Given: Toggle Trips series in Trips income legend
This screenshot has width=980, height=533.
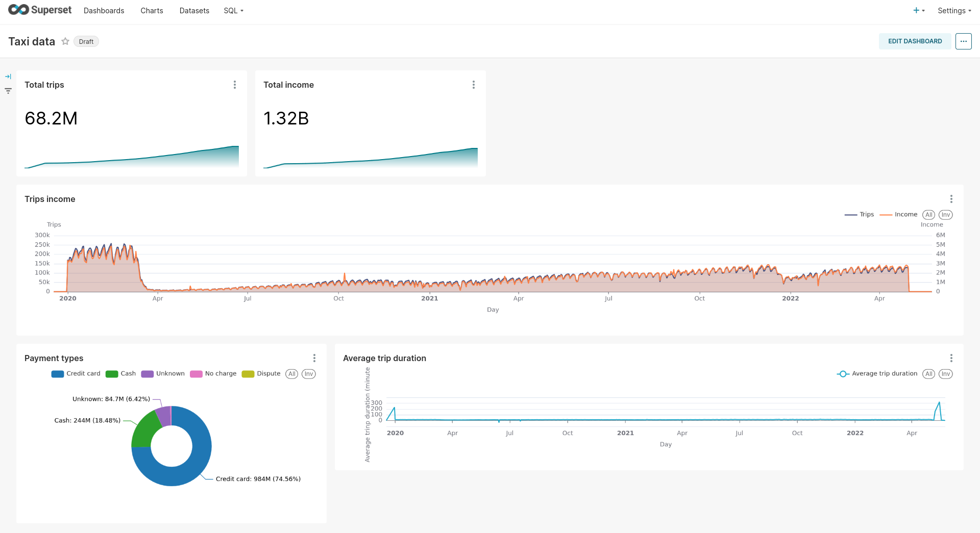Looking at the screenshot, I should click(x=860, y=215).
